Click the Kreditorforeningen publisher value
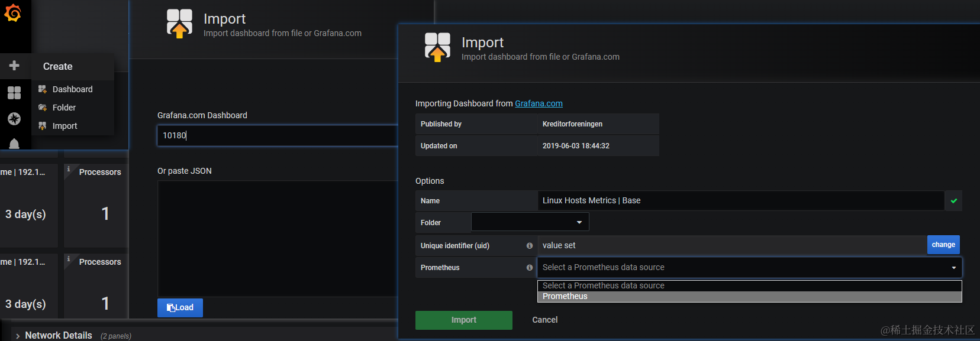 572,124
